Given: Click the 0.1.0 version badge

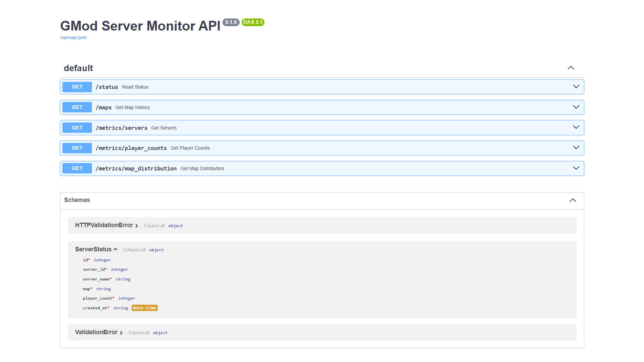Looking at the screenshot, I should click(231, 22).
